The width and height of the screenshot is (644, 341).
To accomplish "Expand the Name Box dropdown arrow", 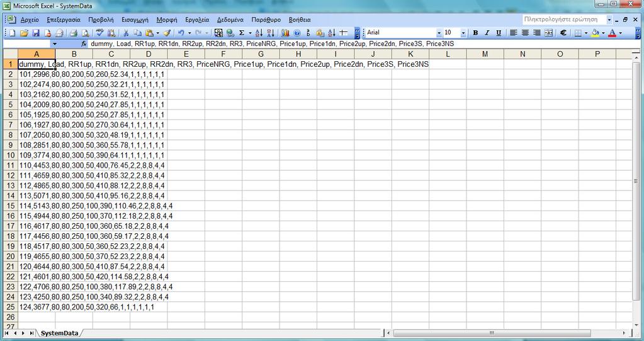I will click(x=55, y=43).
